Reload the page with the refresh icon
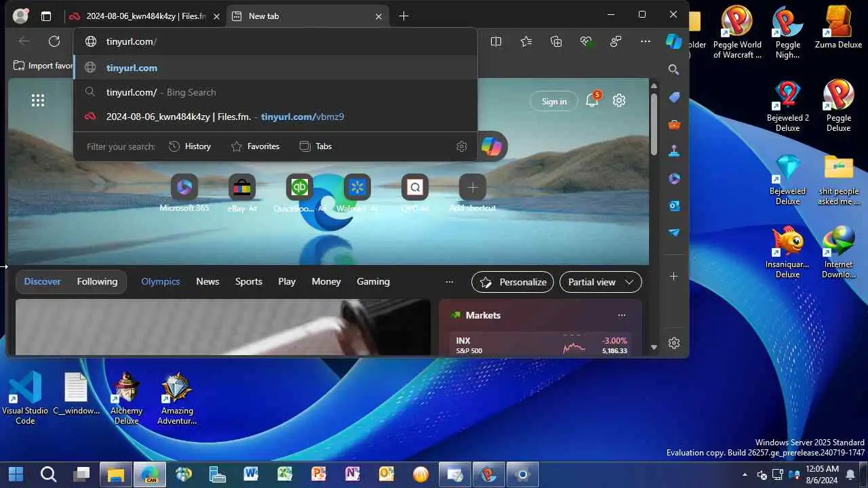This screenshot has height=488, width=868. tap(54, 41)
